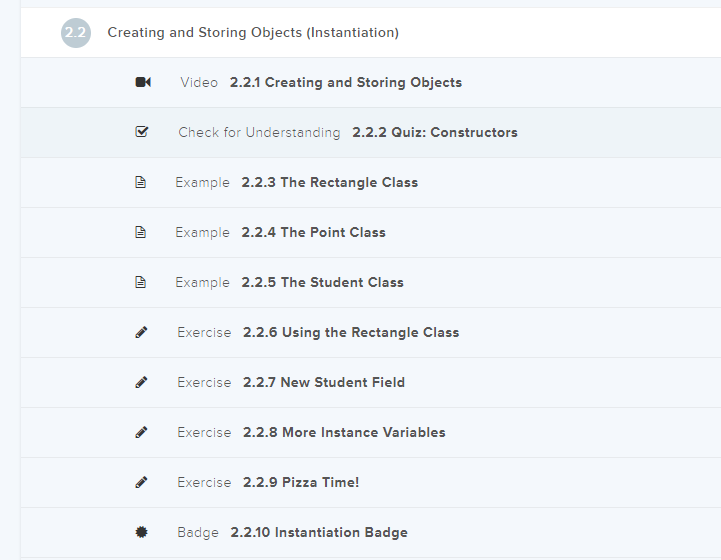The width and height of the screenshot is (721, 560).
Task: Click the video camera icon for lesson 2.2.1
Action: (142, 82)
